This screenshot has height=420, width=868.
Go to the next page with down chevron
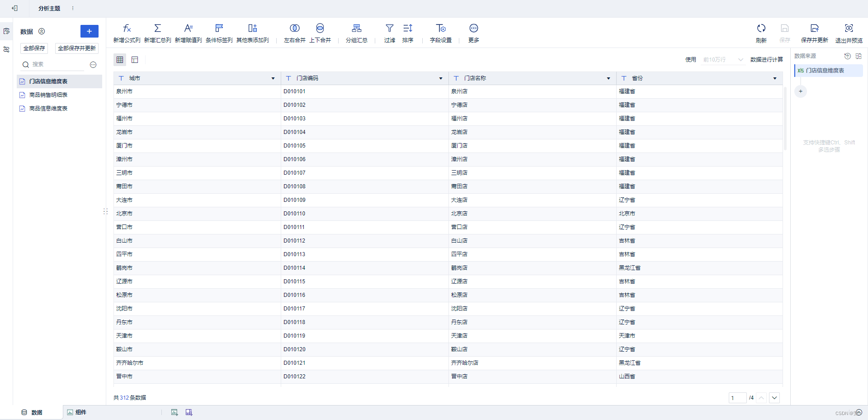pyautogui.click(x=774, y=398)
